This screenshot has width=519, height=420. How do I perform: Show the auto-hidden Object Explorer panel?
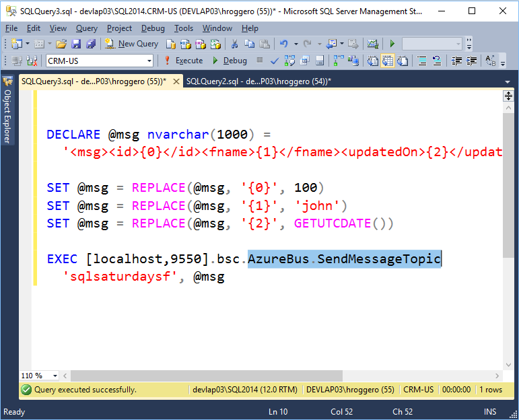coord(7,109)
